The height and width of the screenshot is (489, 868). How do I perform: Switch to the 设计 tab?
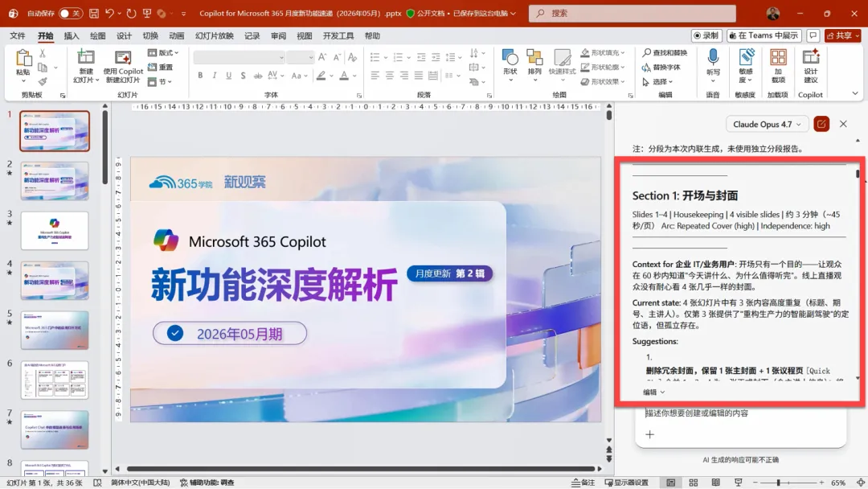124,35
